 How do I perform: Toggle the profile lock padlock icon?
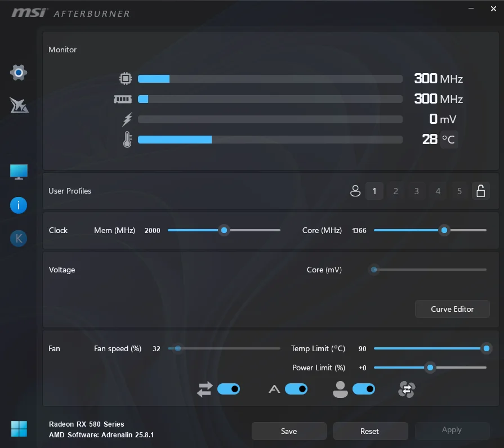[x=481, y=191]
